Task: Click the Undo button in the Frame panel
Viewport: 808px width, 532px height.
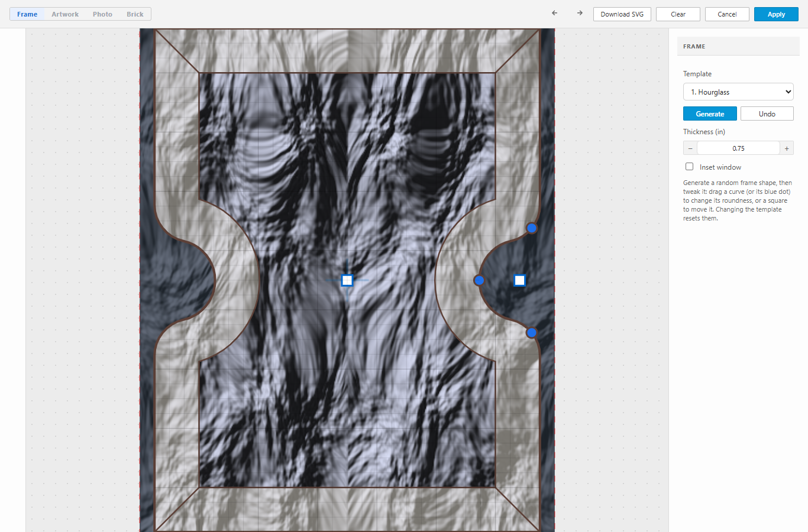Action: pos(767,113)
